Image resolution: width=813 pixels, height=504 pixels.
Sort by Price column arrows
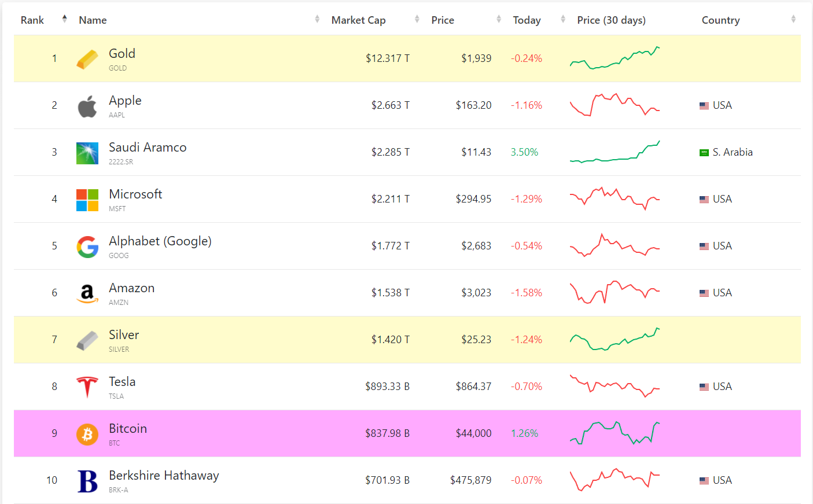[498, 19]
